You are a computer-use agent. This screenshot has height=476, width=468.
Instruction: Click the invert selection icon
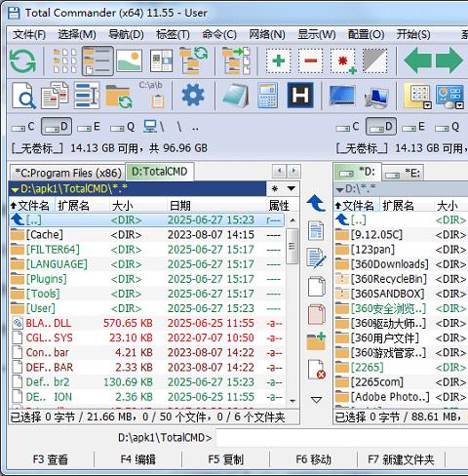[374, 60]
